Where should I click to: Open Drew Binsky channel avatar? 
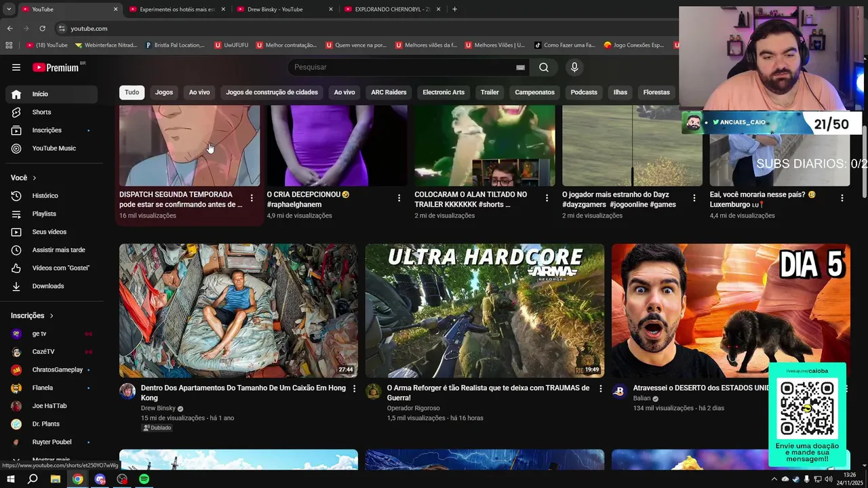(x=127, y=391)
